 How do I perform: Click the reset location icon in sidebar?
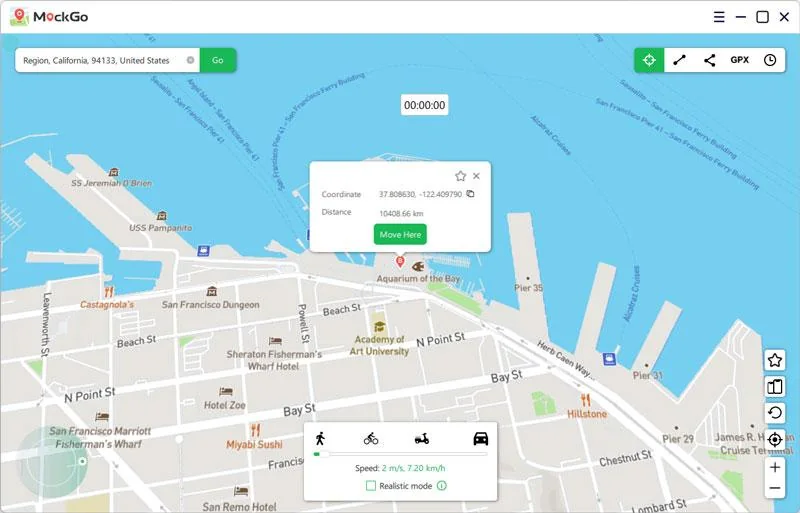775,413
